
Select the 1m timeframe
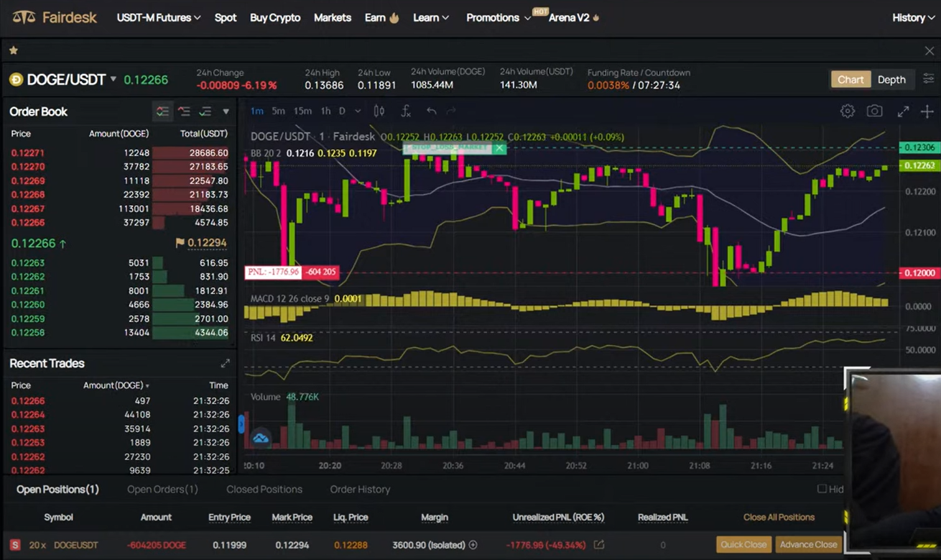tap(257, 111)
